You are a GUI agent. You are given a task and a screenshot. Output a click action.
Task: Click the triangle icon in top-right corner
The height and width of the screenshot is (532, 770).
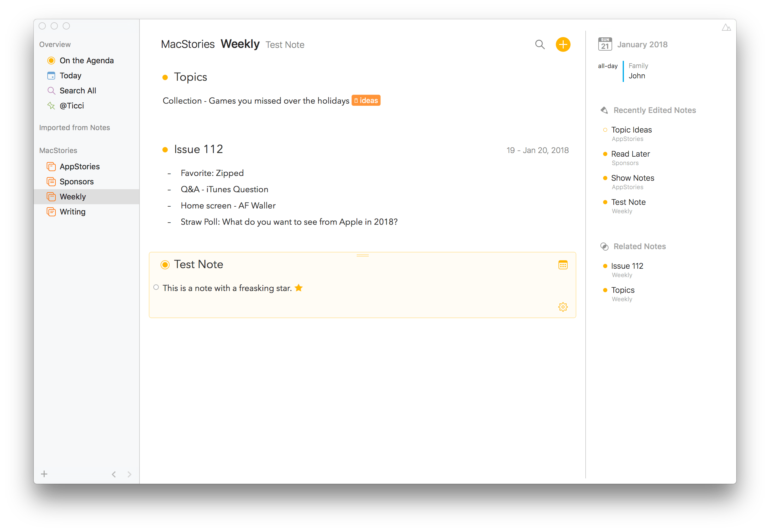click(726, 27)
